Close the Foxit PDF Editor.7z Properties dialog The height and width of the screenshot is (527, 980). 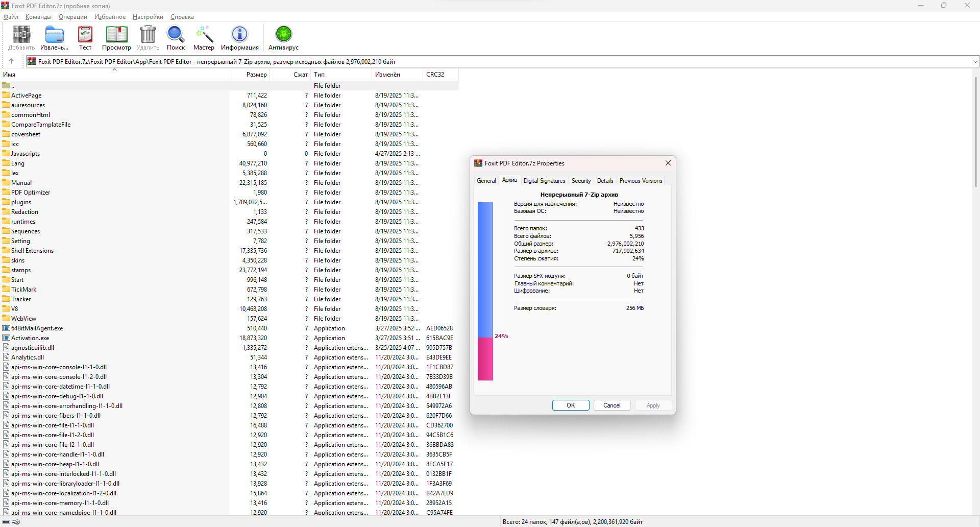(668, 163)
